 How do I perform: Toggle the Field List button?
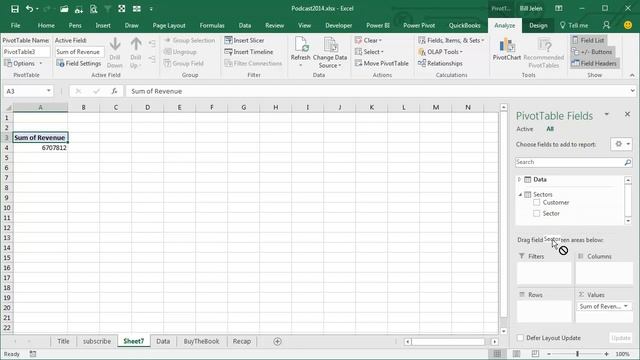coord(588,40)
